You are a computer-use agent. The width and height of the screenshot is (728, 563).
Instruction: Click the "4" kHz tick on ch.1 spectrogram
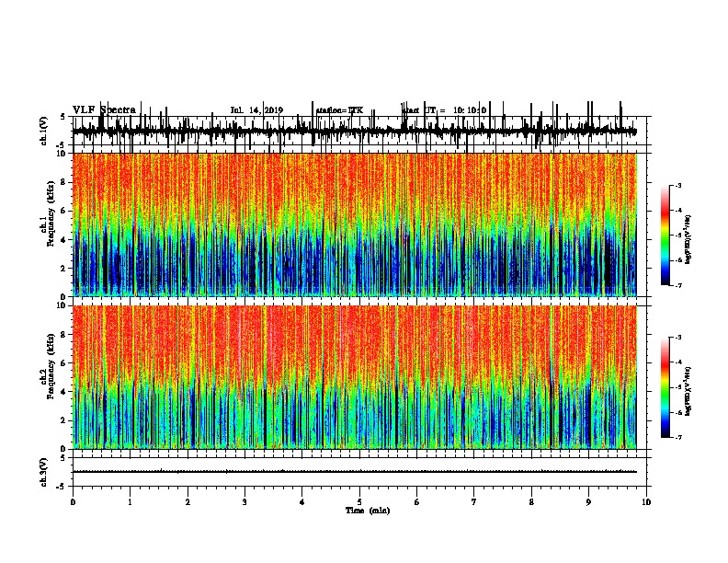click(64, 240)
